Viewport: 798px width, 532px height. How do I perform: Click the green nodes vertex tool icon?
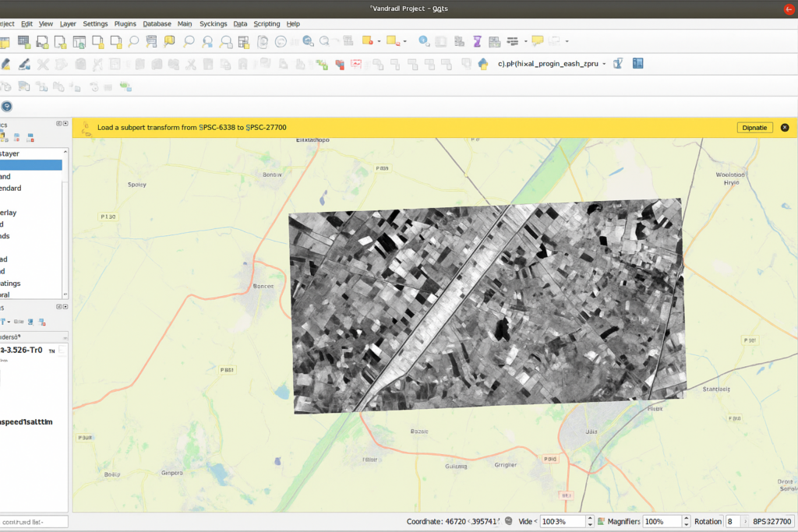pos(321,64)
